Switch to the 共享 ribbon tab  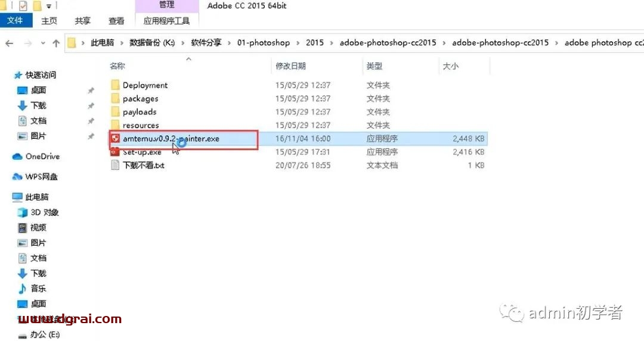pyautogui.click(x=82, y=20)
